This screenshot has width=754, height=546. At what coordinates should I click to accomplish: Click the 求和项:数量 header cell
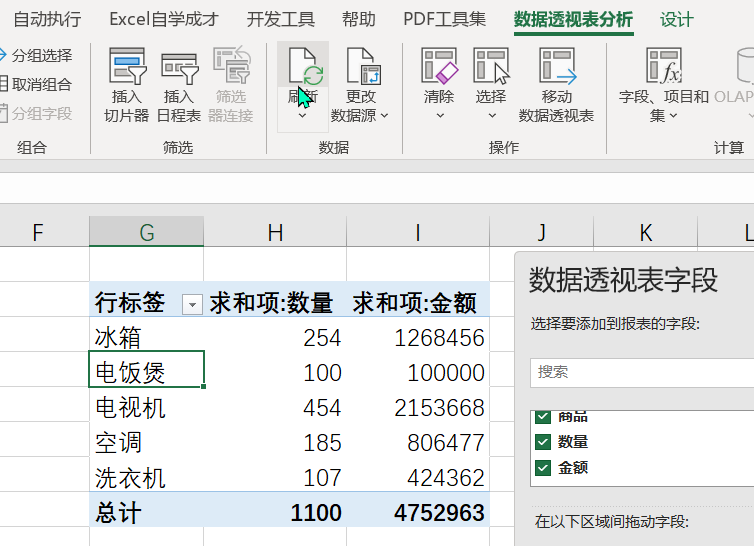275,299
